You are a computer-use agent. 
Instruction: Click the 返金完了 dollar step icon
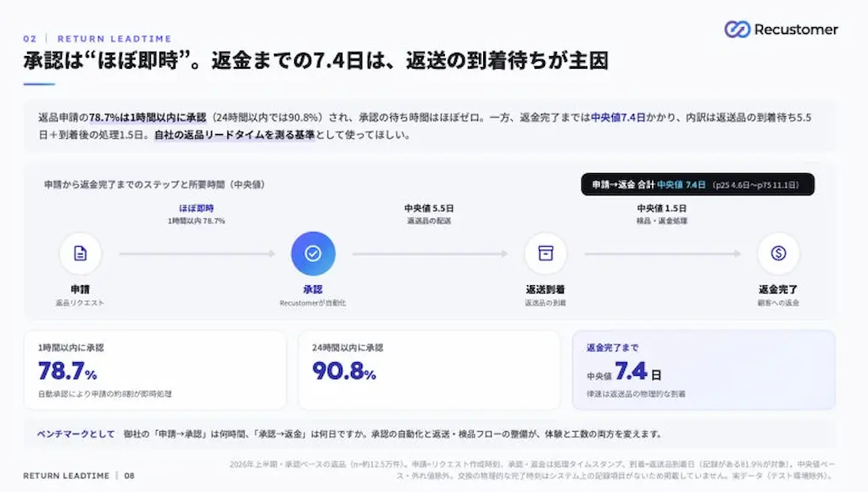point(778,253)
